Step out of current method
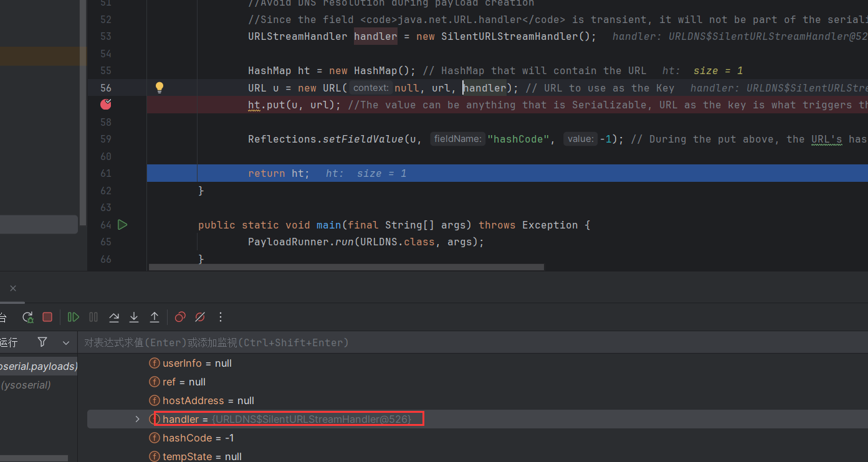 (x=155, y=318)
